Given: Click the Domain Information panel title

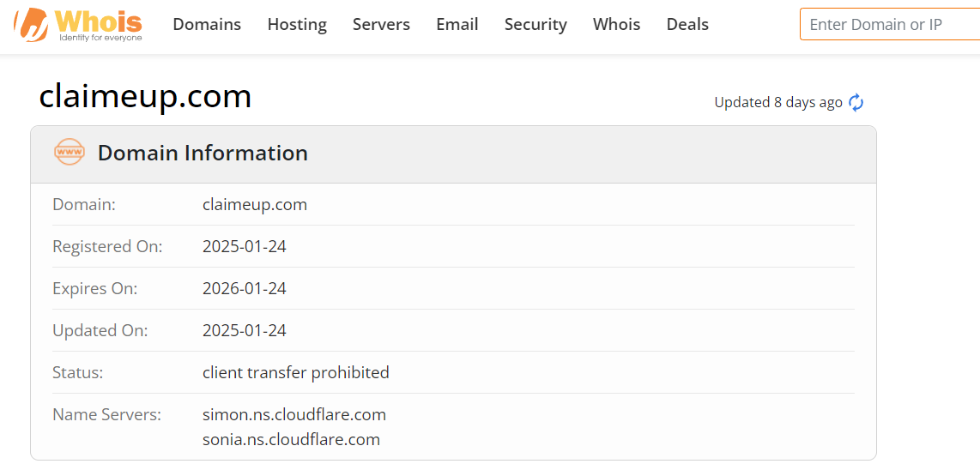Looking at the screenshot, I should (203, 154).
